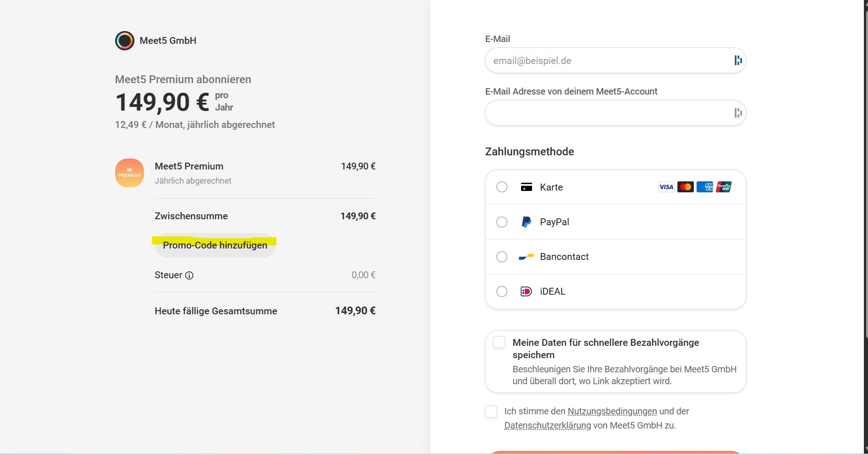Image resolution: width=868 pixels, height=455 pixels.
Task: Select the Bancontact payment radio button
Action: click(502, 257)
